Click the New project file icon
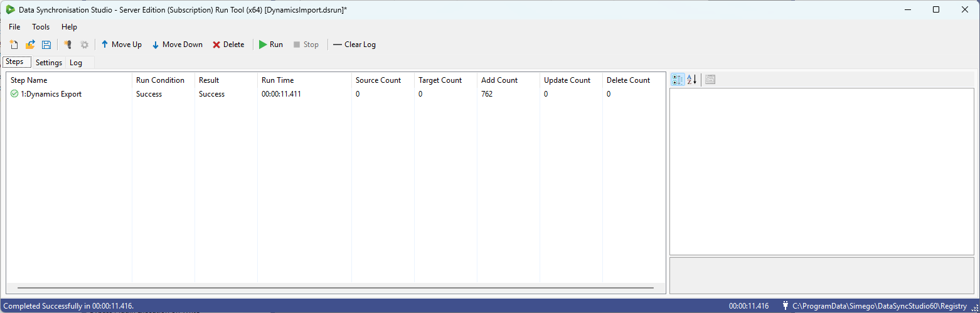 click(14, 45)
